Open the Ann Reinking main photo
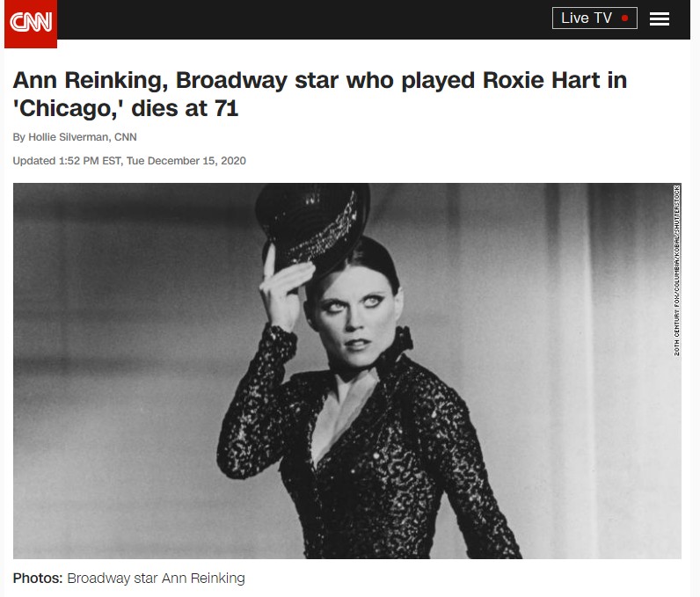 pyautogui.click(x=346, y=371)
